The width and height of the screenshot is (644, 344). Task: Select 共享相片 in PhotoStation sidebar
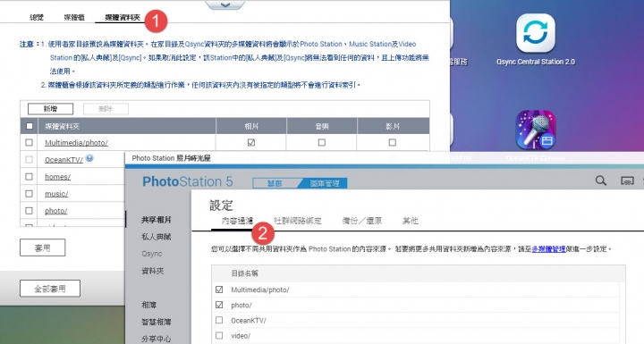tap(156, 220)
